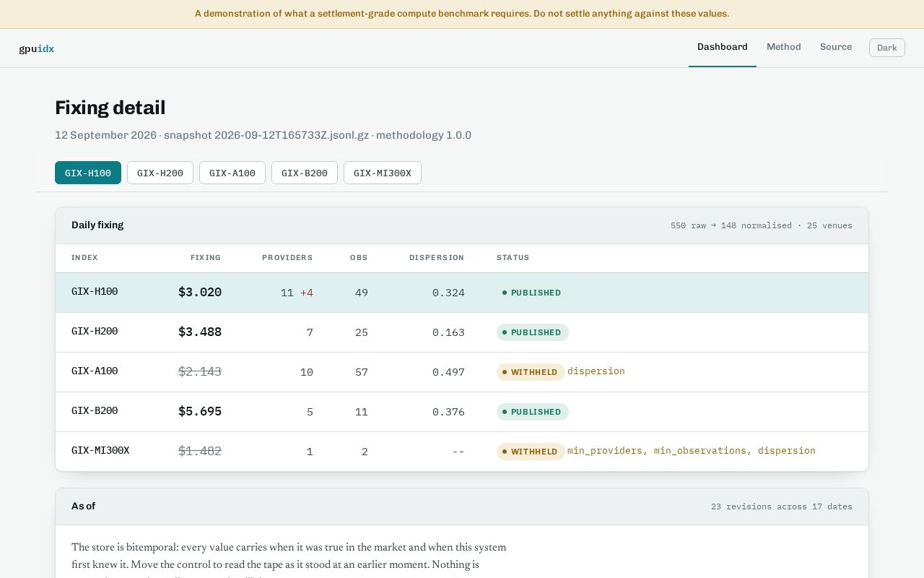Click the obs count 49
Viewport: 924px width, 578px height.
pyautogui.click(x=362, y=293)
